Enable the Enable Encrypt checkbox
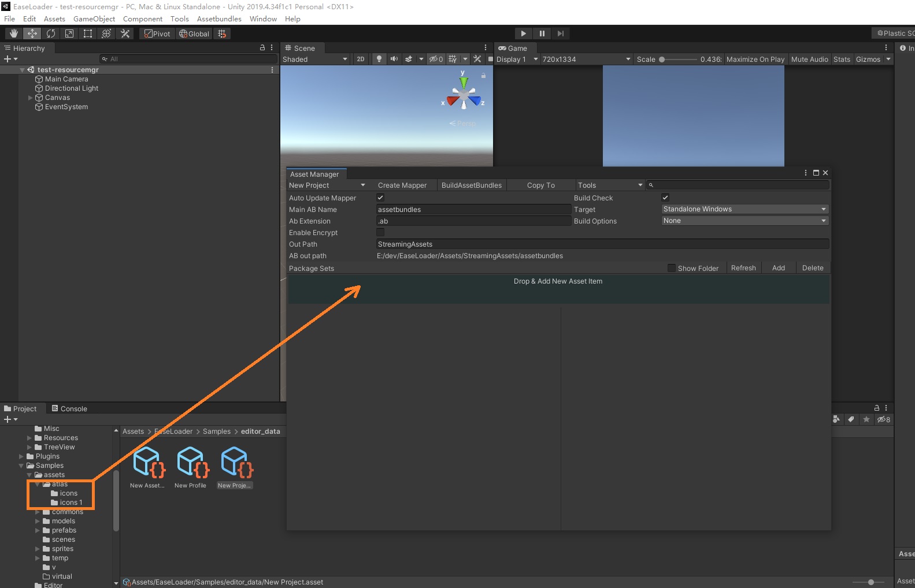915x588 pixels. tap(380, 232)
